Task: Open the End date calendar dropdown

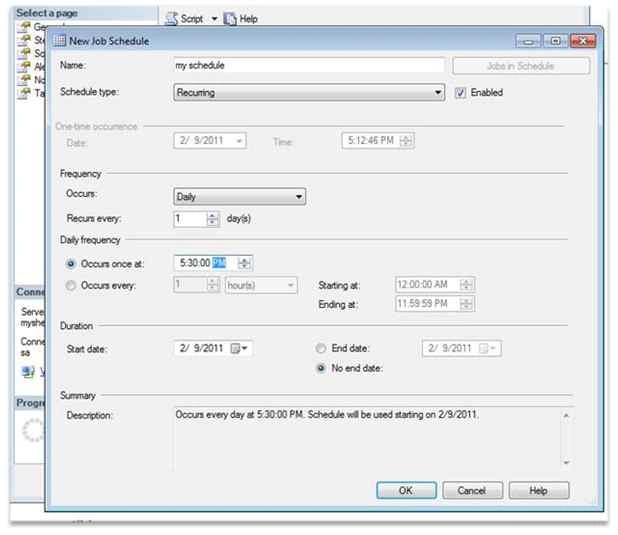Action: pos(487,348)
